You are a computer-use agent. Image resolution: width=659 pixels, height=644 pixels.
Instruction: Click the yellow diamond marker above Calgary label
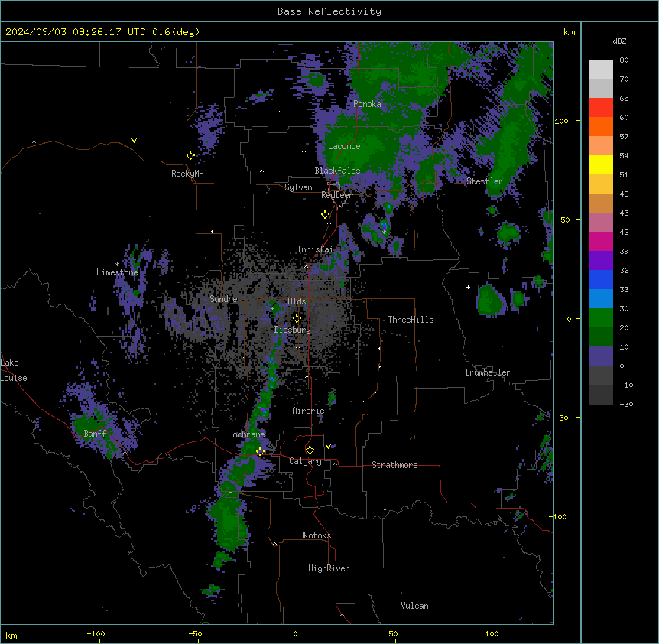[310, 450]
